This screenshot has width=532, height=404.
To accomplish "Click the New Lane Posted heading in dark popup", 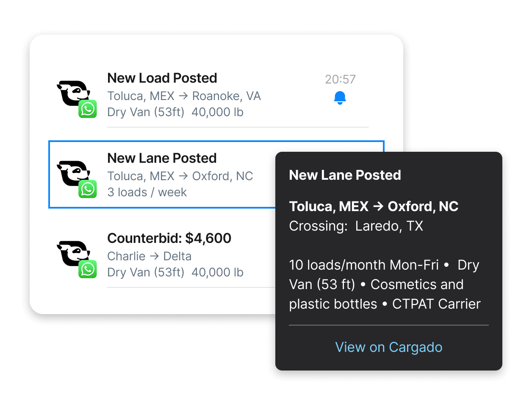I will 345,175.
